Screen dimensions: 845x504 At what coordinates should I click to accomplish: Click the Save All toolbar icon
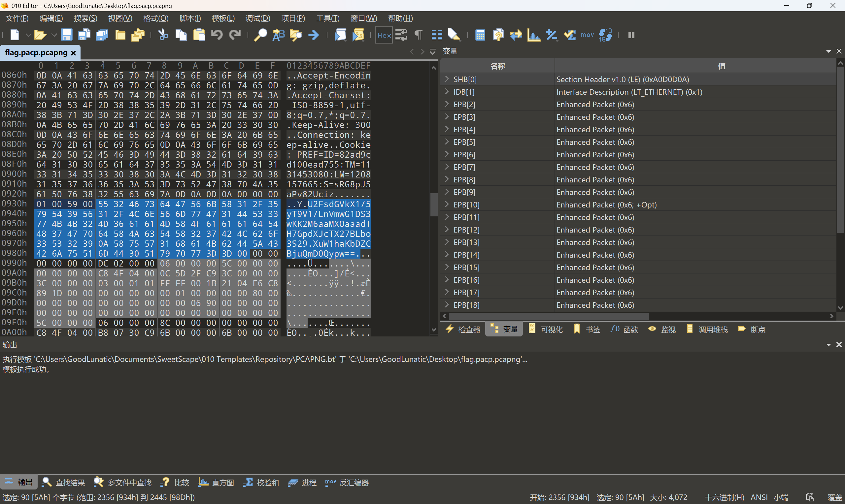pyautogui.click(x=102, y=35)
